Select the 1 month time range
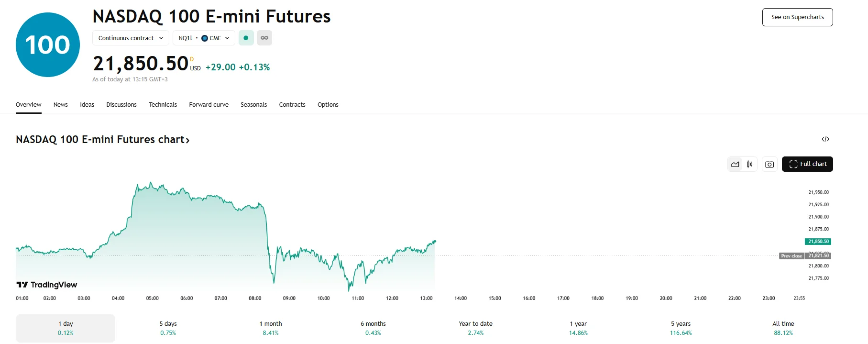The width and height of the screenshot is (868, 344). (x=271, y=328)
